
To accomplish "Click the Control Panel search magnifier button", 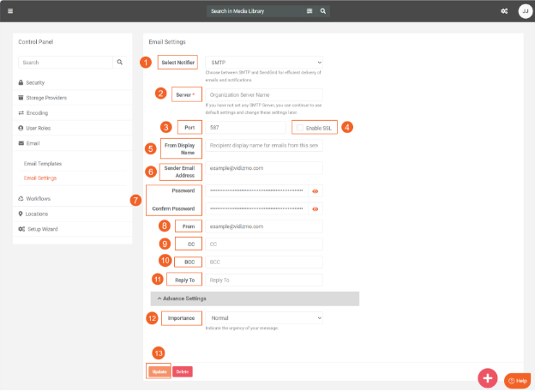I will (x=119, y=63).
